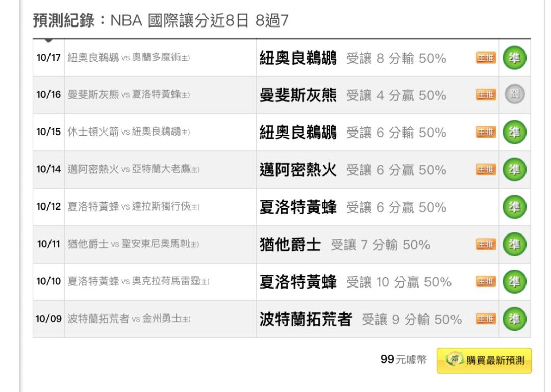Click the 購買最新預測 button
The height and width of the screenshot is (392, 551).
coord(484,361)
